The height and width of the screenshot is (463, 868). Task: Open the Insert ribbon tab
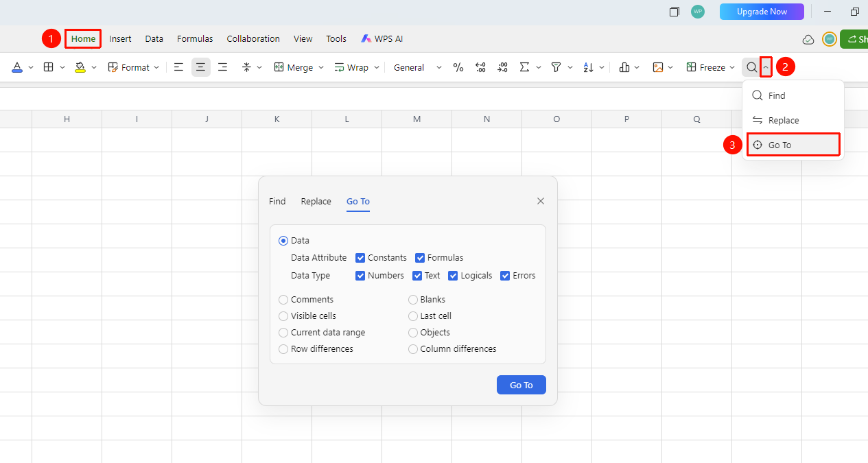120,39
